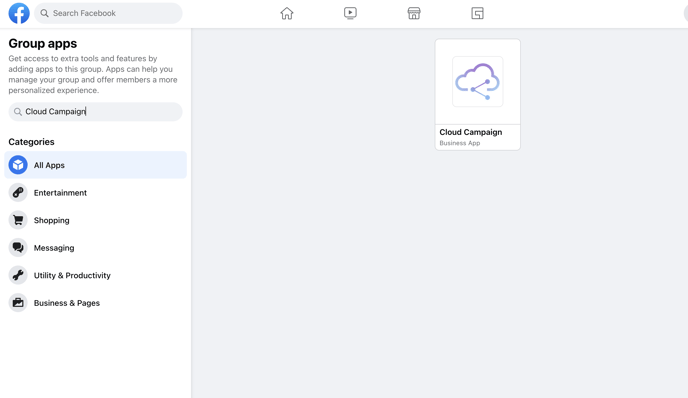688x398 pixels.
Task: Click the magnifier icon in Search Facebook
Action: (x=44, y=13)
